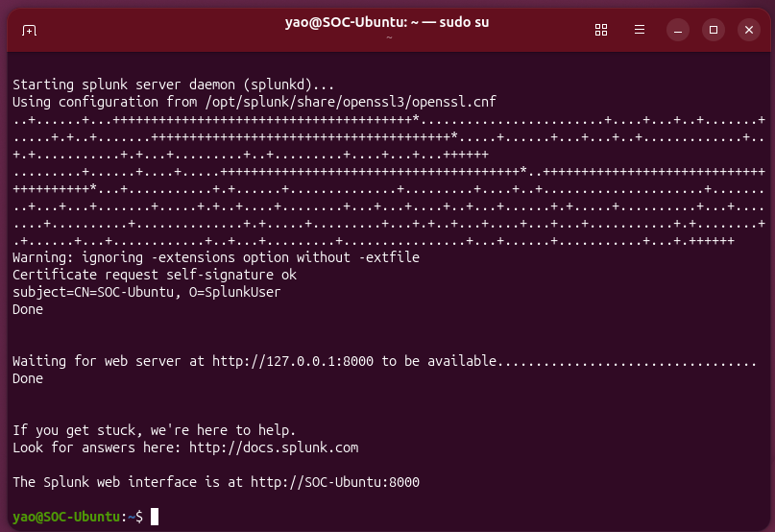Screen dimensions: 775x532
Task: Open a new terminal tab
Action: pos(29,31)
